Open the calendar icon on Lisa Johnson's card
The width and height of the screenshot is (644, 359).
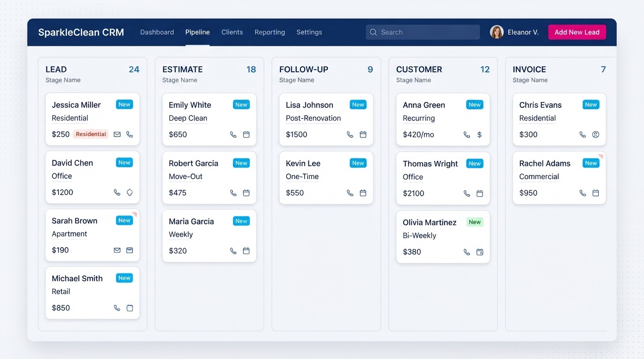coord(363,135)
